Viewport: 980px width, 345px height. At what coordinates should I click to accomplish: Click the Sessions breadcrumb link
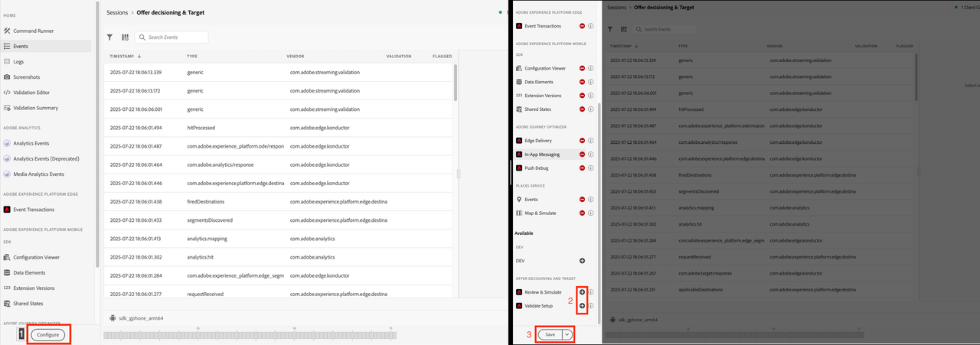(x=116, y=12)
